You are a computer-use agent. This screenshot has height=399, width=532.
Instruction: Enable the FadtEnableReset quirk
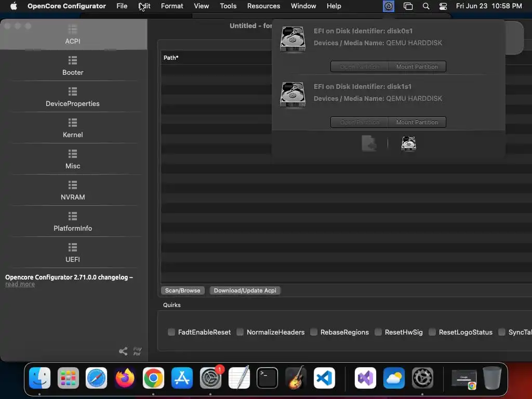pyautogui.click(x=171, y=332)
